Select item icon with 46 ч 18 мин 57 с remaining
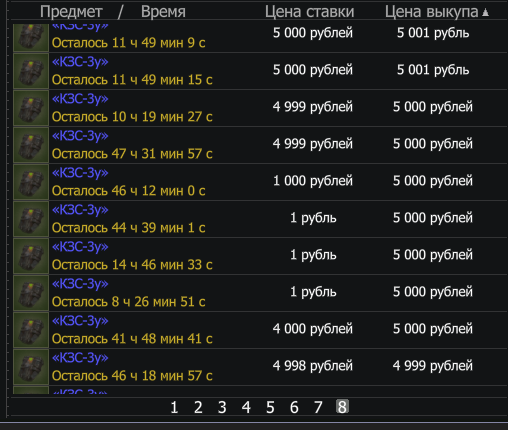Image resolution: width=508 pixels, height=430 pixels. (31, 367)
